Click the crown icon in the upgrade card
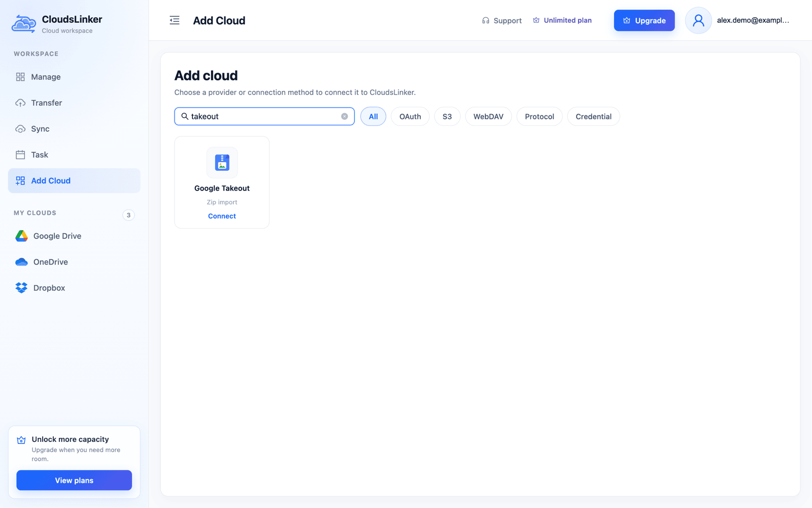Viewport: 812px width, 508px height. tap(21, 440)
